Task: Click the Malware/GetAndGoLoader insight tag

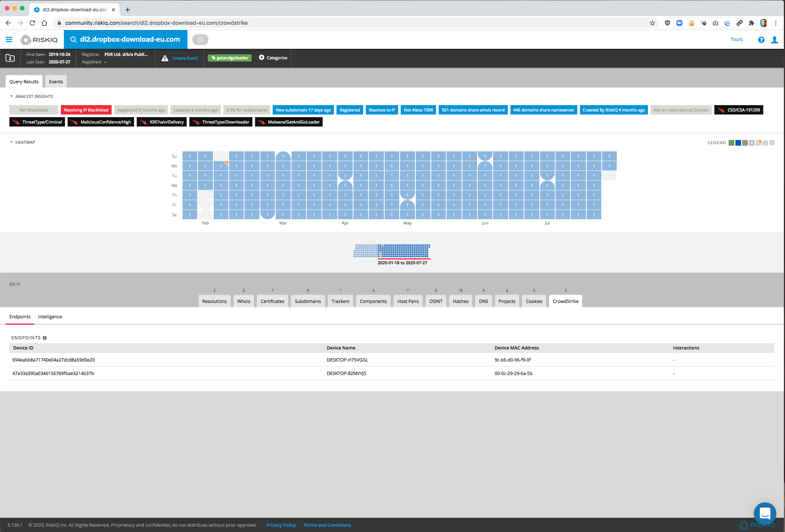Action: [x=289, y=122]
